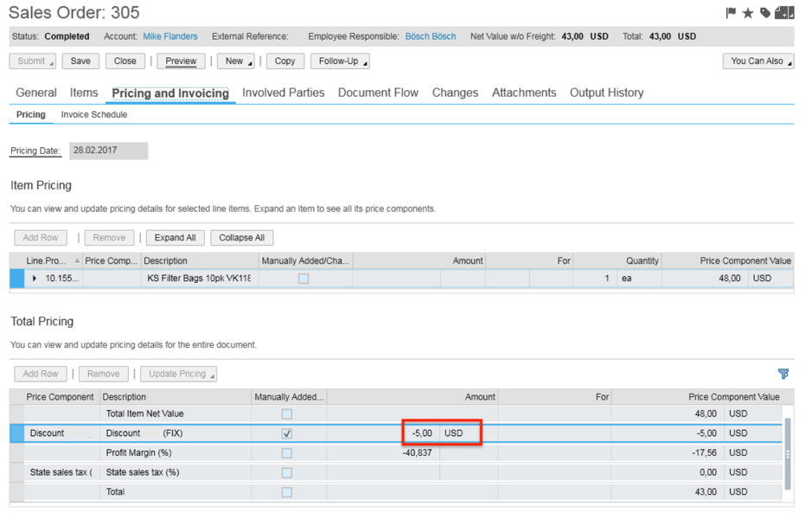Image resolution: width=812 pixels, height=513 pixels.
Task: Click the State sales tax (%) description cell
Action: pos(175,472)
